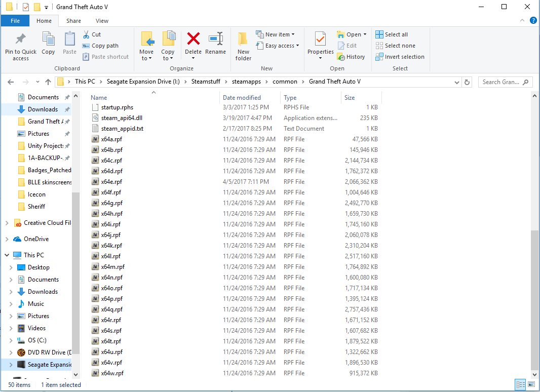Click Select all in the ribbon
This screenshot has height=392, width=540.
coord(392,34)
